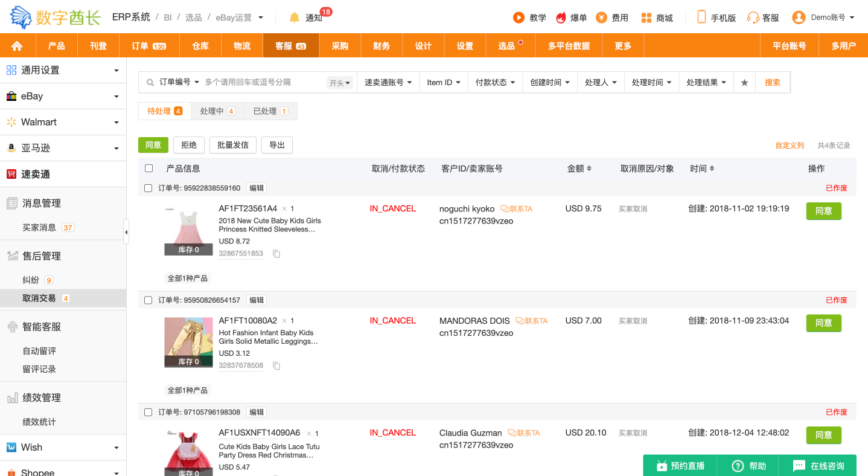Viewport: 868px width, 476px height.
Task: Click the order number search input field
Action: point(263,82)
